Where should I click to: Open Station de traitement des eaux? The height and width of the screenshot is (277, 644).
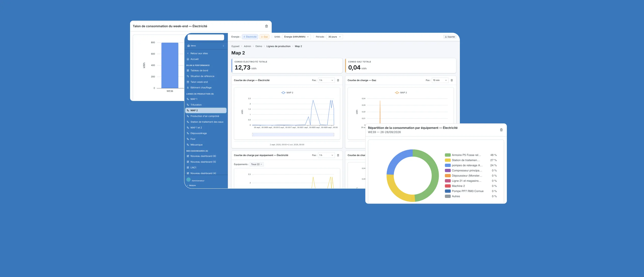click(206, 122)
